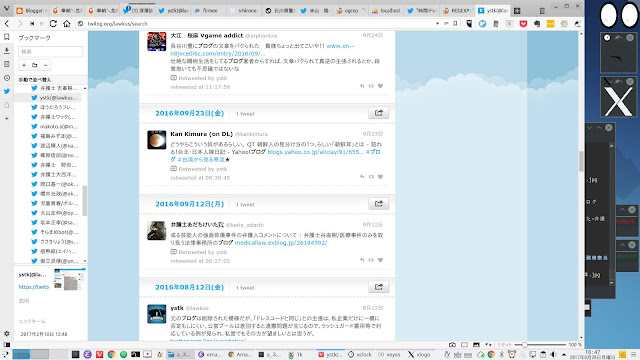
Task: Open 2016年08月12日(金) date link
Action: (189, 287)
